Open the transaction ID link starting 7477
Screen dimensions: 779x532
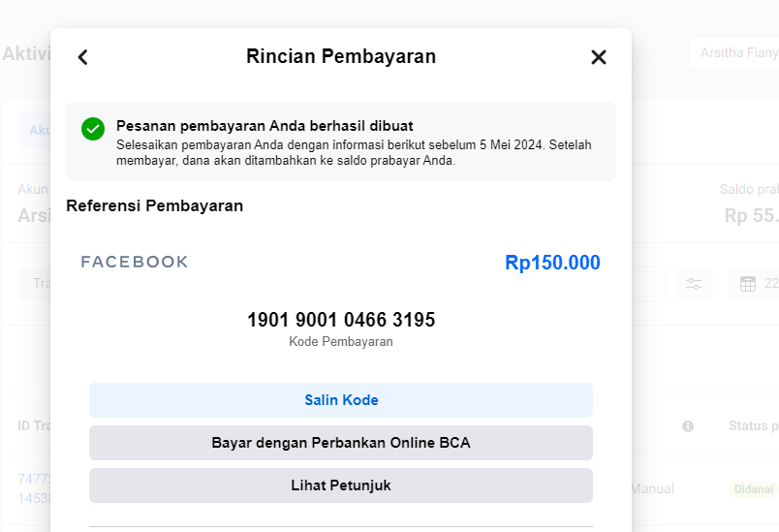(32, 480)
